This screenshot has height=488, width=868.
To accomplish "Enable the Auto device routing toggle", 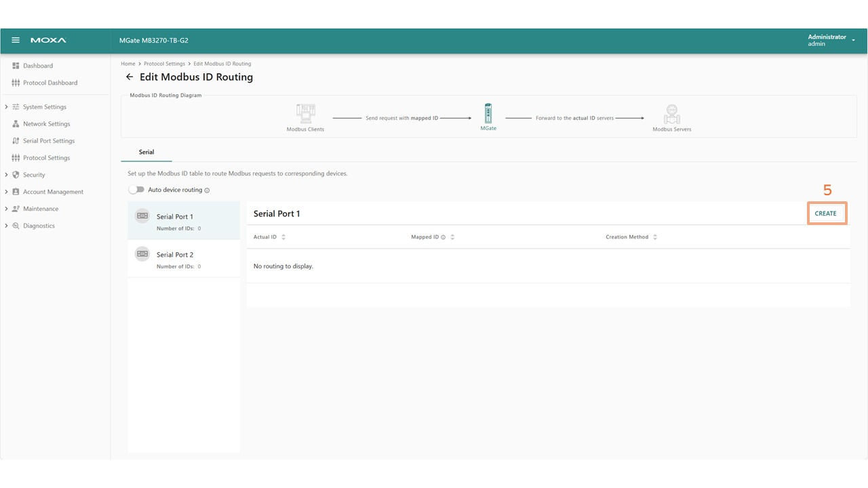I will [x=136, y=190].
